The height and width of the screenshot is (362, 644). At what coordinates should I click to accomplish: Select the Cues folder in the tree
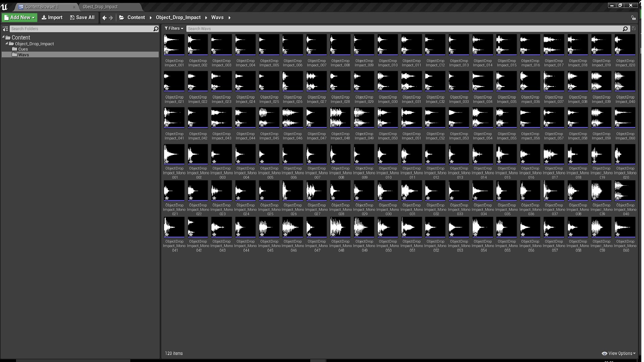pos(22,49)
